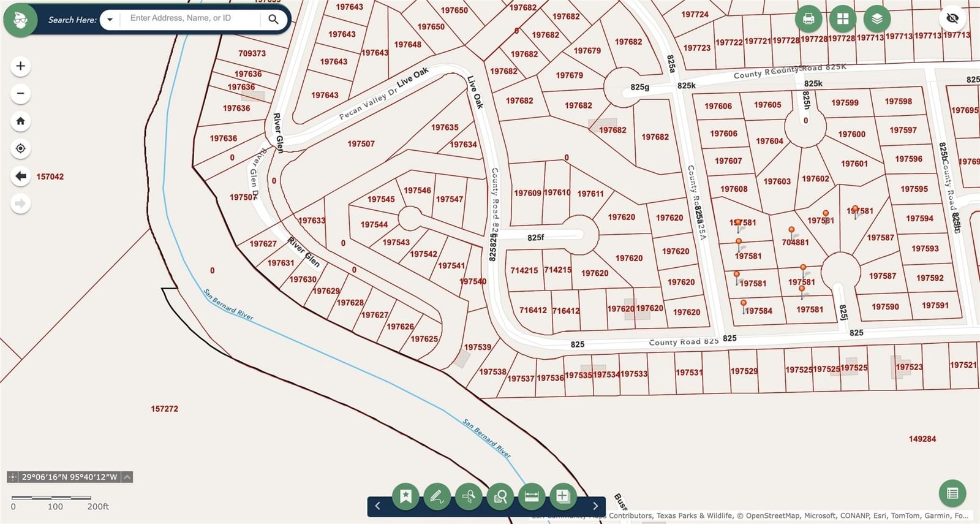Select parcel label 197541

[451, 266]
